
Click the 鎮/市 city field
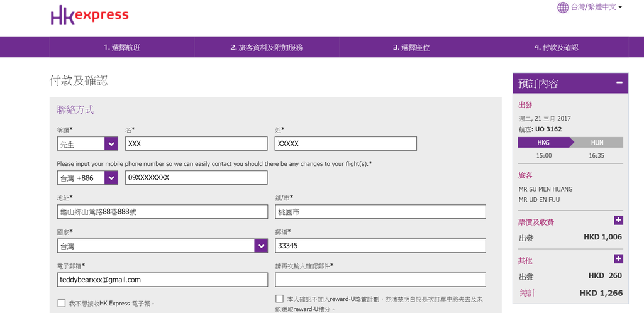(380, 212)
